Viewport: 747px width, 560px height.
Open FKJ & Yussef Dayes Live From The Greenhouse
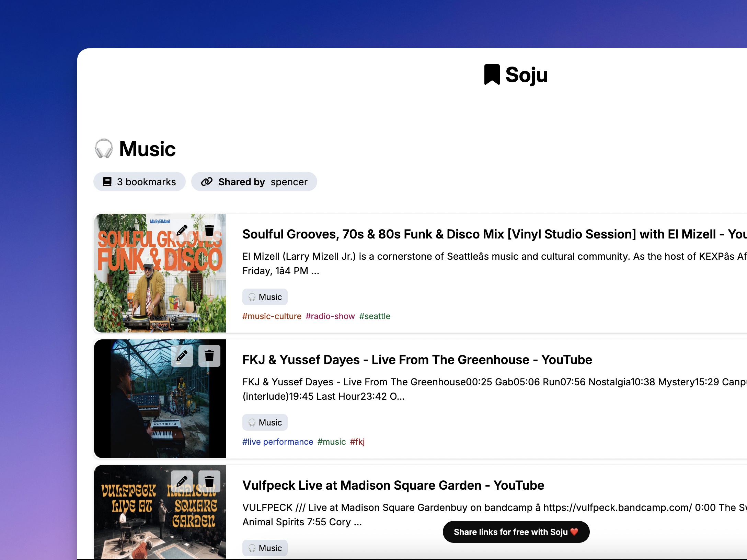point(417,360)
